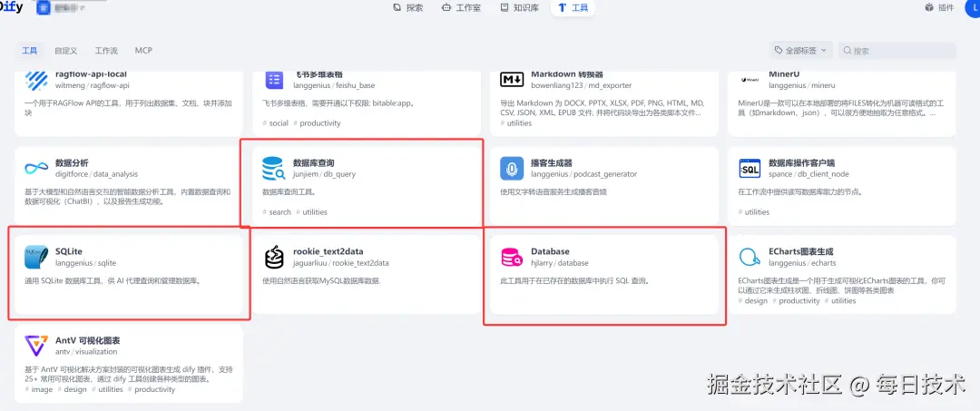Click the 数据分析 infinity icon
The image size is (980, 411).
point(36,169)
